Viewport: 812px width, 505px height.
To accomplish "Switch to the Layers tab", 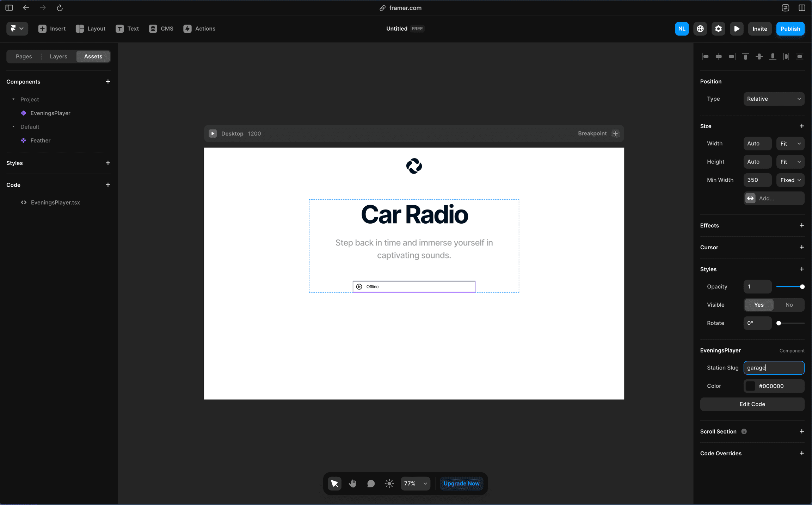I will (59, 56).
